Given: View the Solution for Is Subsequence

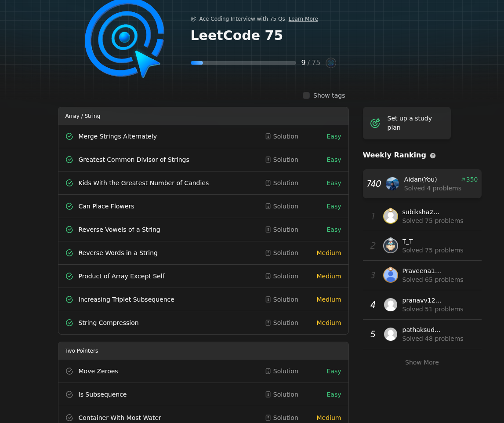Looking at the screenshot, I should point(282,394).
